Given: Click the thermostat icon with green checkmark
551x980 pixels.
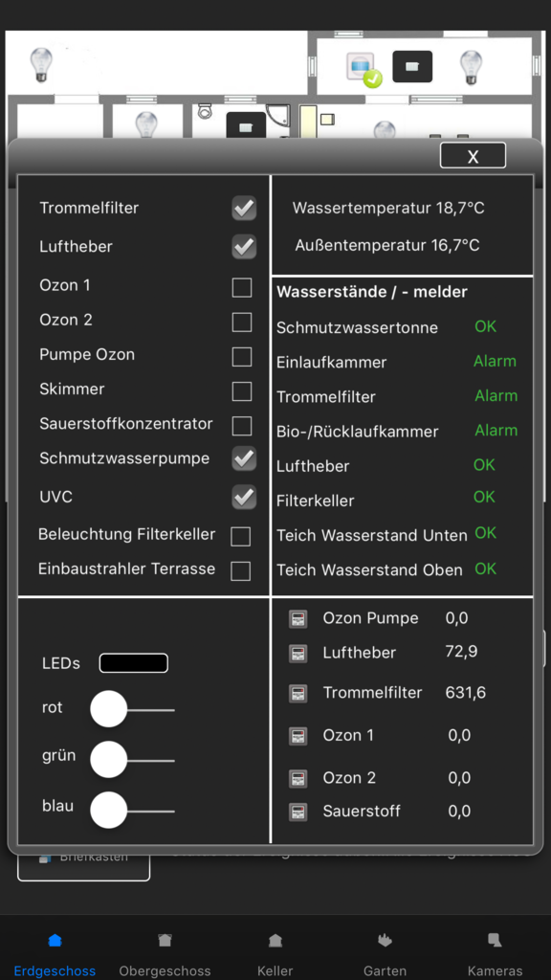Looking at the screenshot, I should tap(364, 70).
